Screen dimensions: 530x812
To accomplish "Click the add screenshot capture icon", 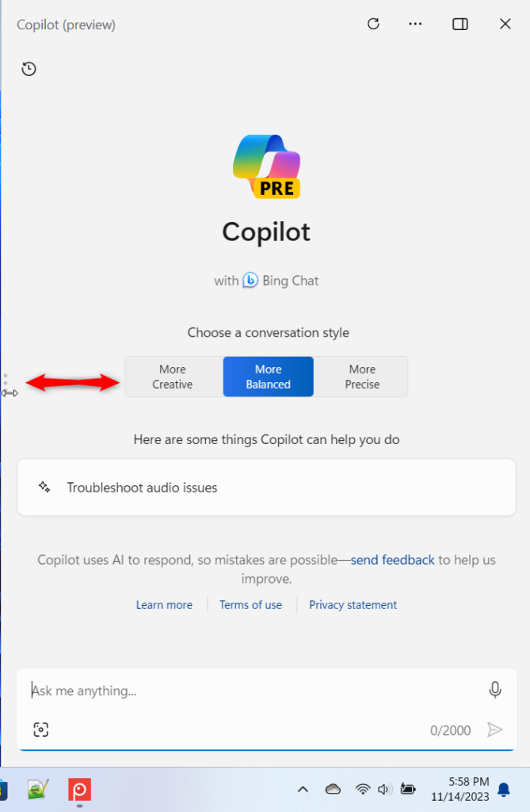I will click(x=41, y=730).
